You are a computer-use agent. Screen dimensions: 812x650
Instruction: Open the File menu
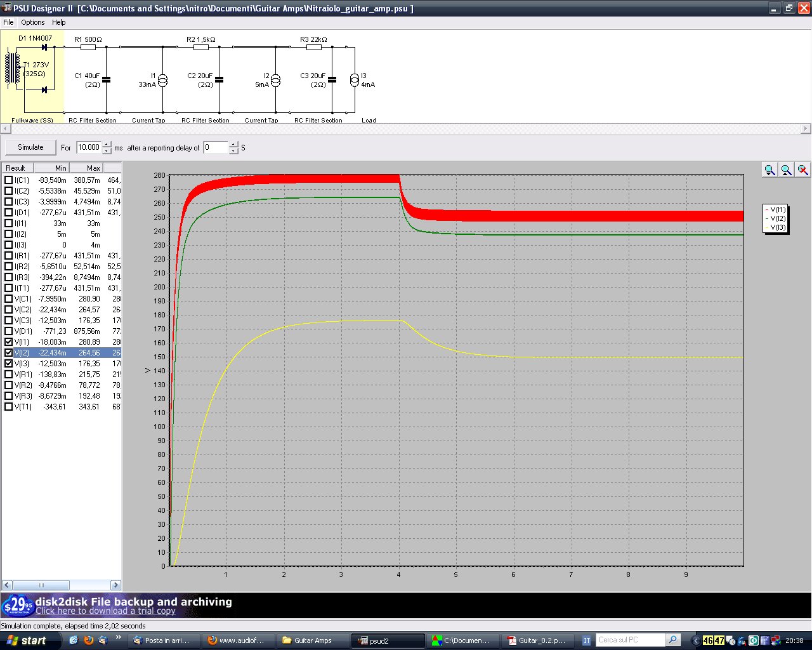pyautogui.click(x=8, y=22)
